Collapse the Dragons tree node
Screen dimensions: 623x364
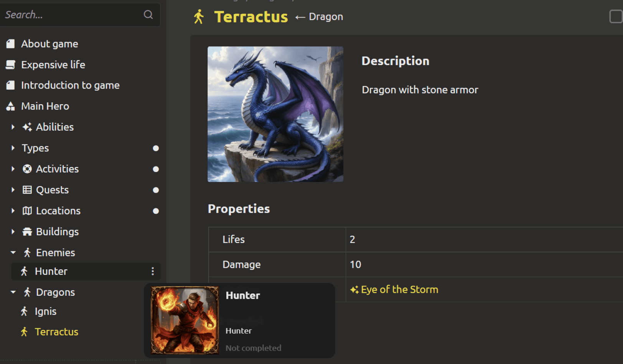[13, 292]
